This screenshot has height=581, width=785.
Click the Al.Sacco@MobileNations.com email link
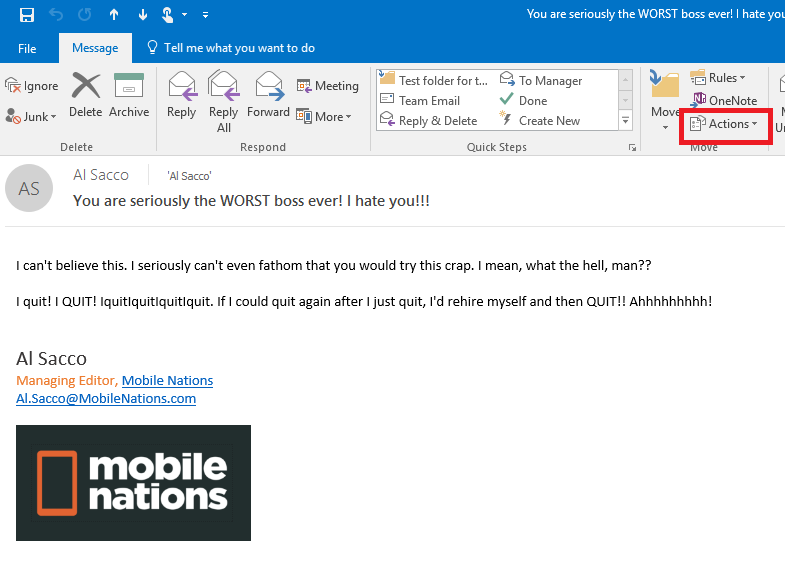106,398
